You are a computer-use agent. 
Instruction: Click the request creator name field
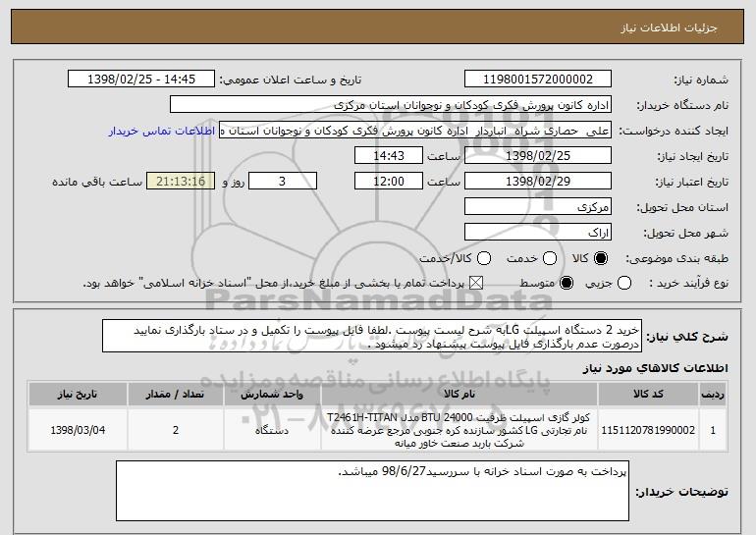415,131
